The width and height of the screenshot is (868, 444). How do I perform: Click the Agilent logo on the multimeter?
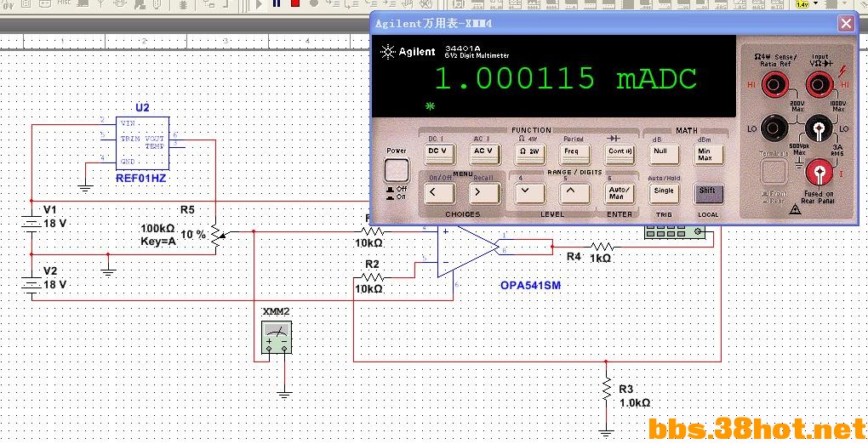click(x=408, y=52)
